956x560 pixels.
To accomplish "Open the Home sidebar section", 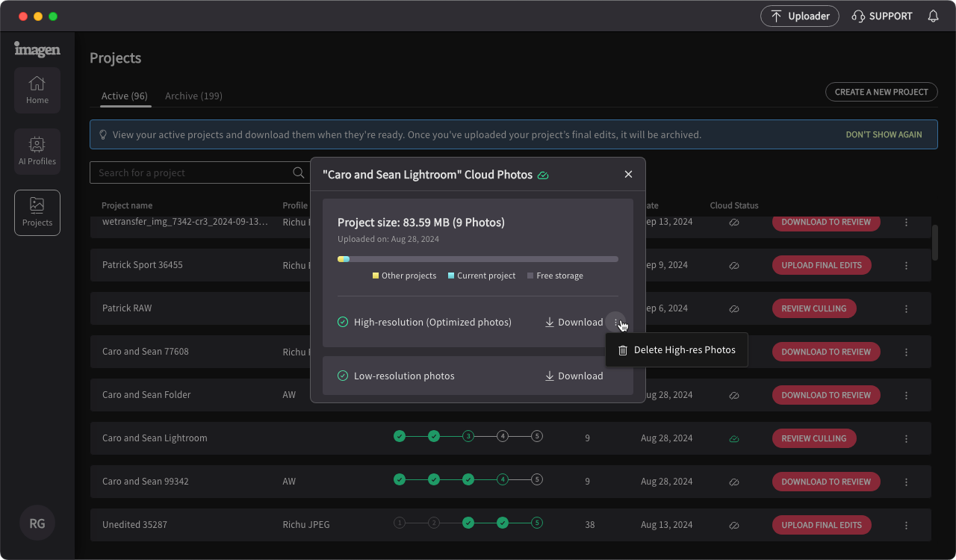I will (x=37, y=90).
